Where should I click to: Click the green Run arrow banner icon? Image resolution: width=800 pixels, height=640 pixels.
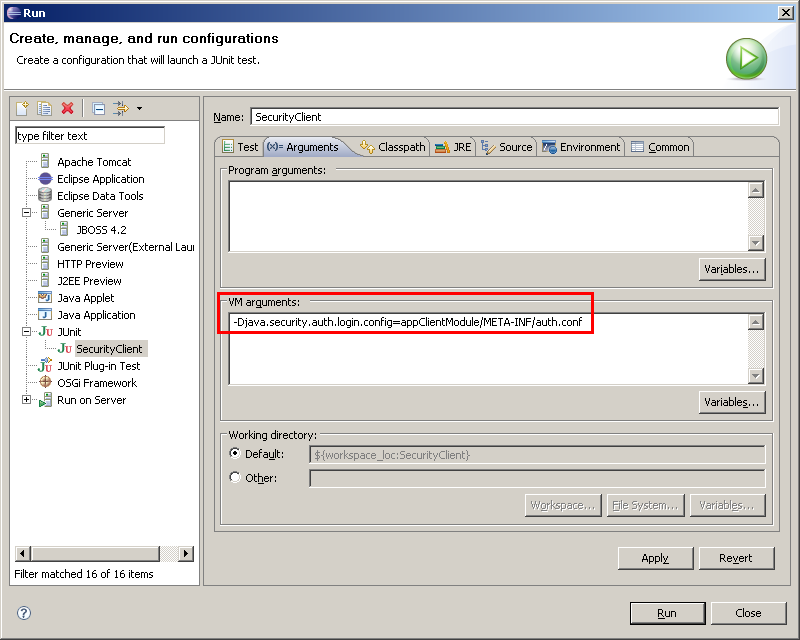[x=746, y=58]
